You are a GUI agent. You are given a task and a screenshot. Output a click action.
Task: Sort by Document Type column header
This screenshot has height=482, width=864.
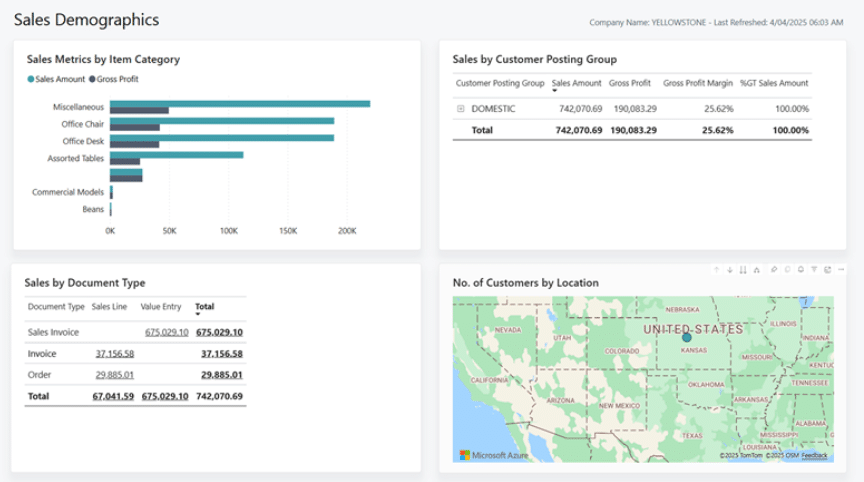pyautogui.click(x=56, y=306)
